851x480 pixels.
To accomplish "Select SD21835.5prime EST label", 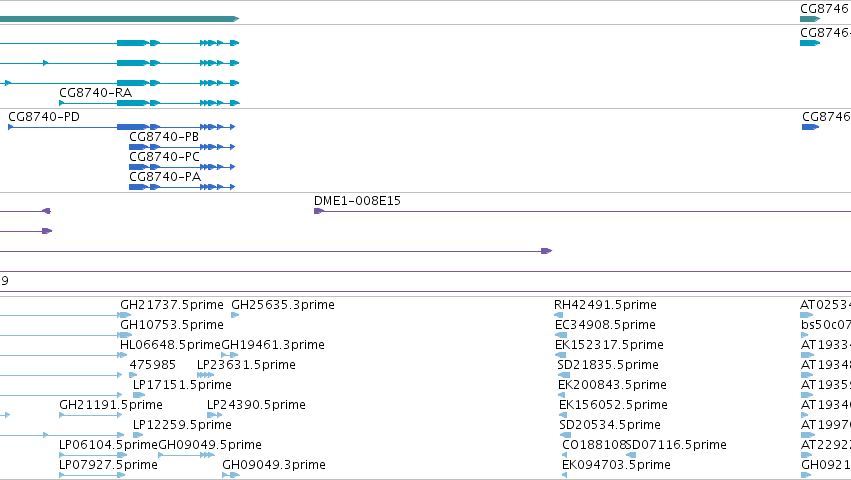I will click(x=608, y=365).
